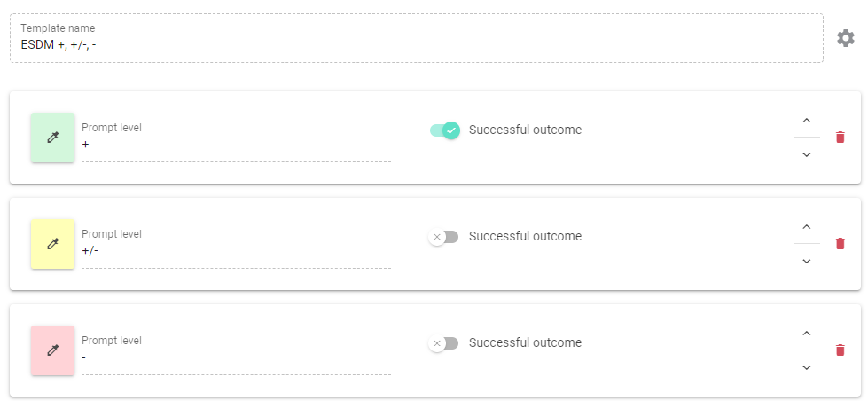Enable Successful outcome for "-" level
The image size is (868, 401).
[444, 343]
